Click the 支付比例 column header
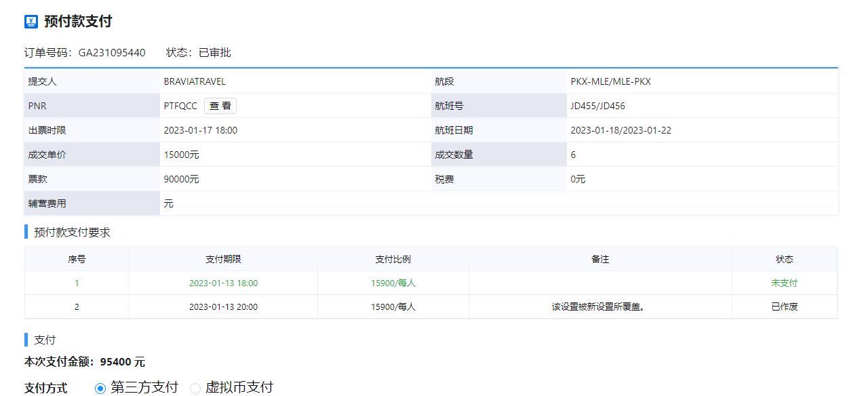Screen dimensions: 868x396 393,259
